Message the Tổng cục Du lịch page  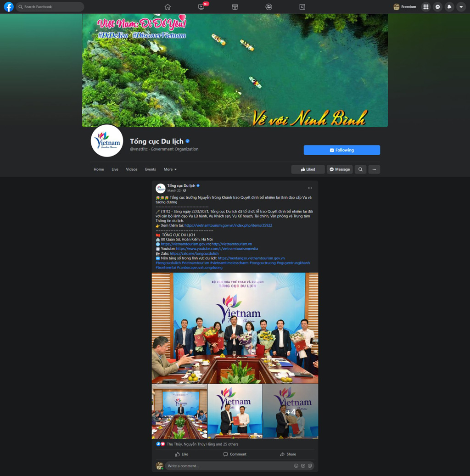(x=340, y=169)
